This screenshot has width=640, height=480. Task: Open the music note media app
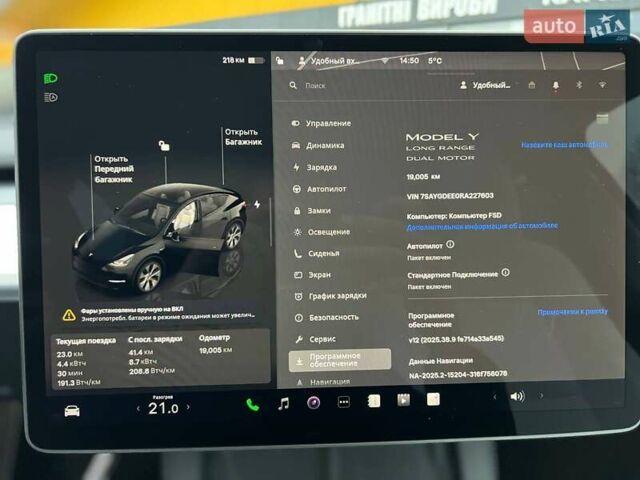(283, 404)
